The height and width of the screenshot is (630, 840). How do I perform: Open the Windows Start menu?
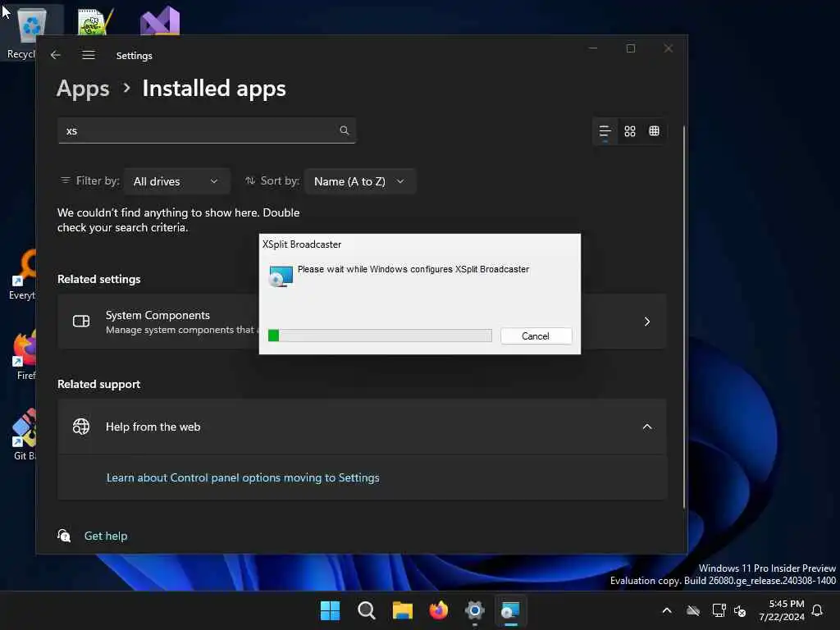tap(330, 610)
